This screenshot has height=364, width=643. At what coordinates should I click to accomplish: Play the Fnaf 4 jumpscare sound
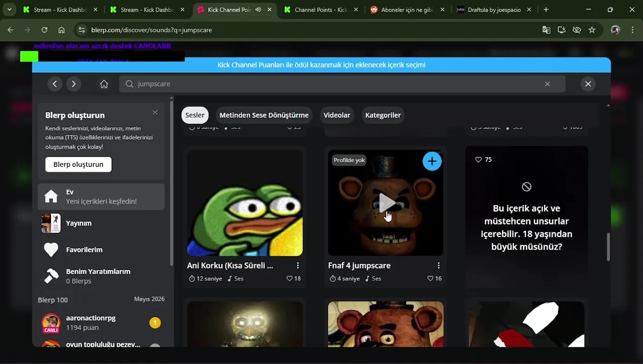[x=387, y=202]
